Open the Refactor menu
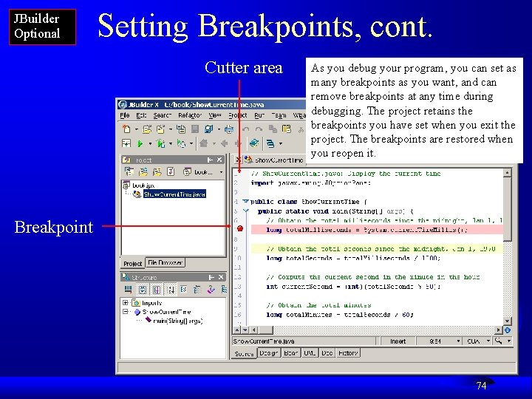Viewport: 532px width, 399px height. 190,115
